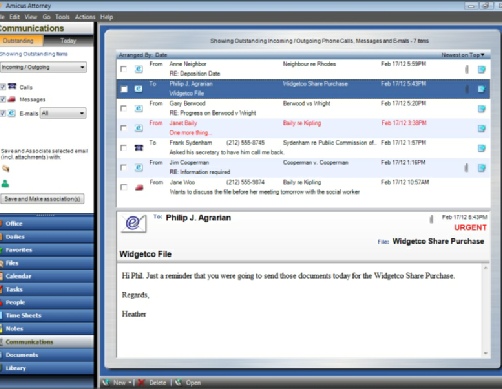Switch to the Outstanding tab
The width and height of the screenshot is (502, 389).
click(x=22, y=41)
